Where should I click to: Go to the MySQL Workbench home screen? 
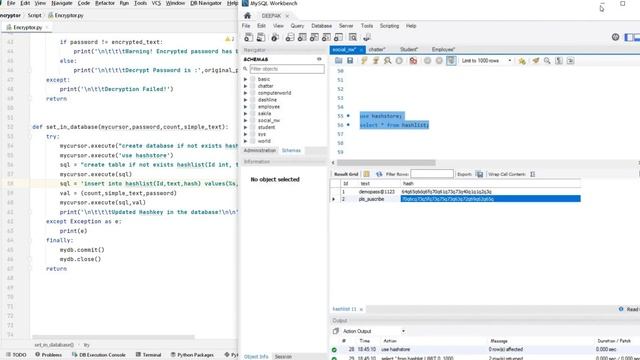(x=247, y=16)
